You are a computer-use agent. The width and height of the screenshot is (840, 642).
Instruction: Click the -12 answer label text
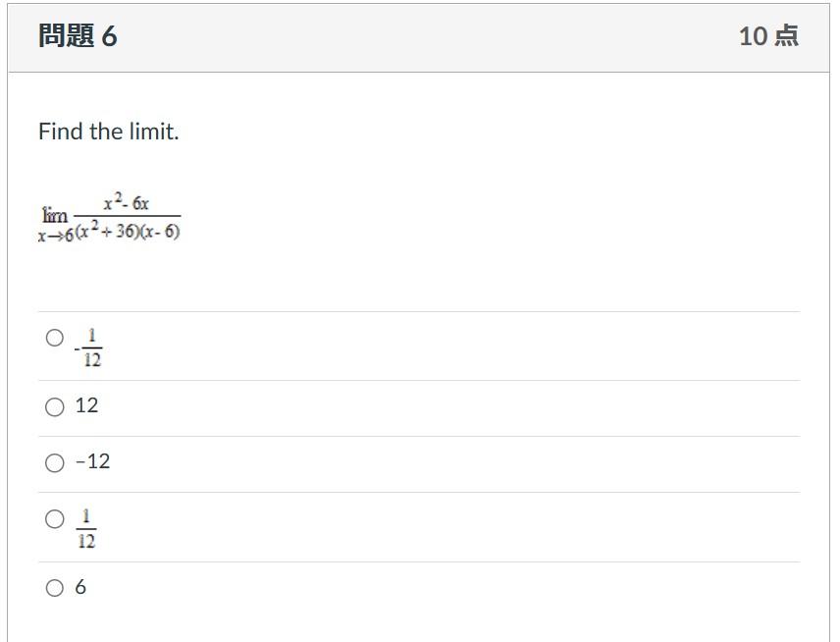(91, 461)
